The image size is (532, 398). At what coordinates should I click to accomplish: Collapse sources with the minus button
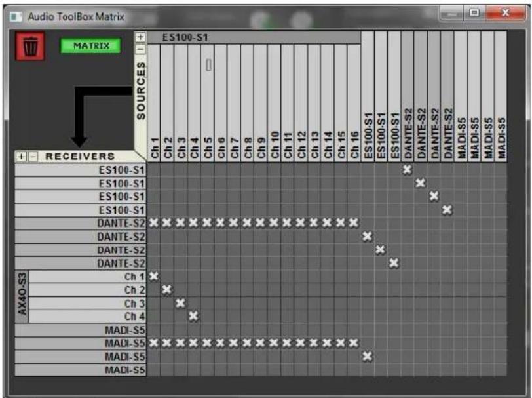pos(140,49)
